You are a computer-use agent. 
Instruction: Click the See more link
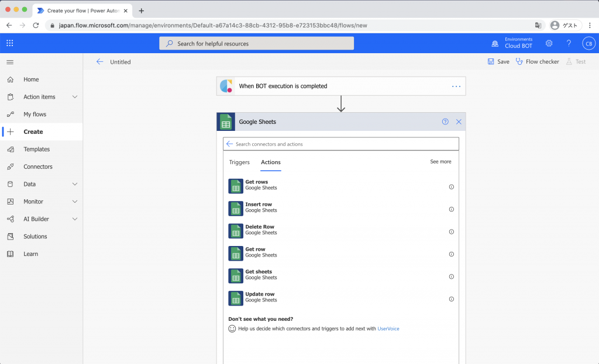[440, 162]
